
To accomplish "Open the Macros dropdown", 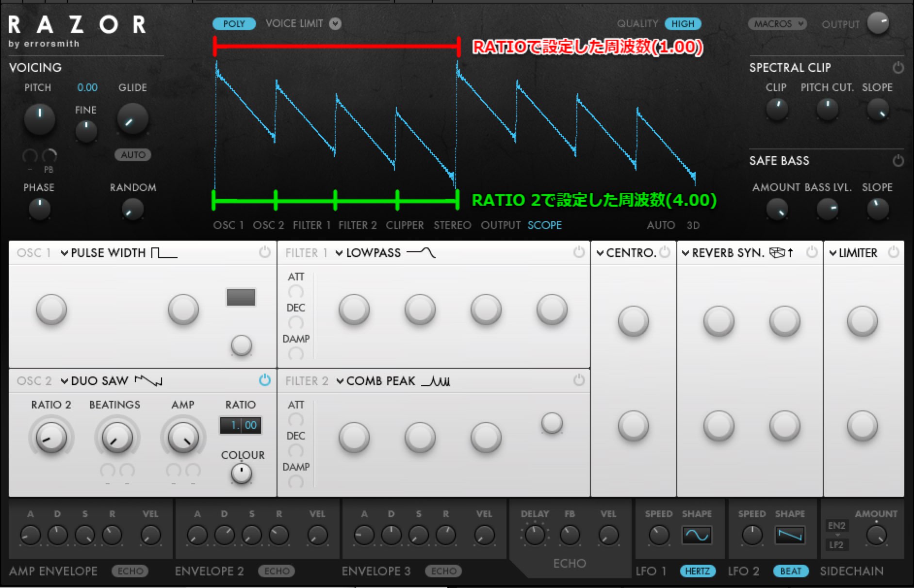I will 777,24.
